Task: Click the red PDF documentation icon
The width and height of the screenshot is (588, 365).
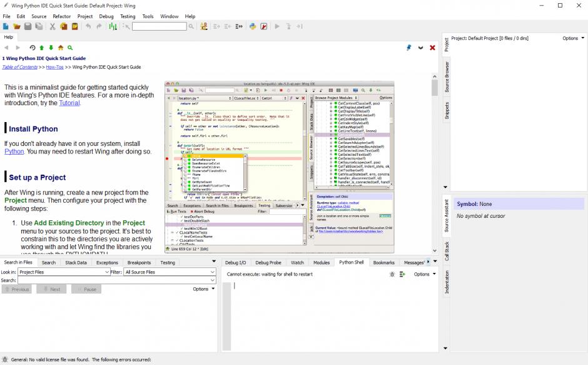Action: point(264,26)
